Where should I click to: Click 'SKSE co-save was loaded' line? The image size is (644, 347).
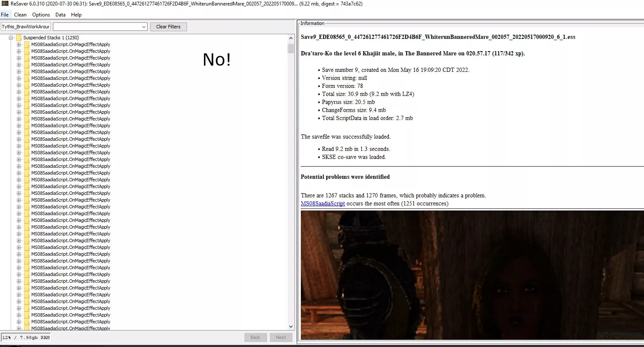(354, 157)
